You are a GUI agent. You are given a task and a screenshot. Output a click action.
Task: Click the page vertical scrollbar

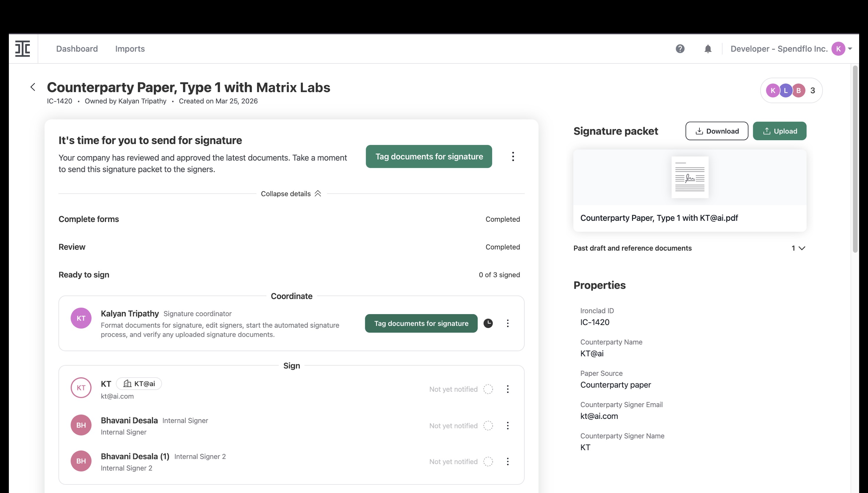[x=855, y=159]
